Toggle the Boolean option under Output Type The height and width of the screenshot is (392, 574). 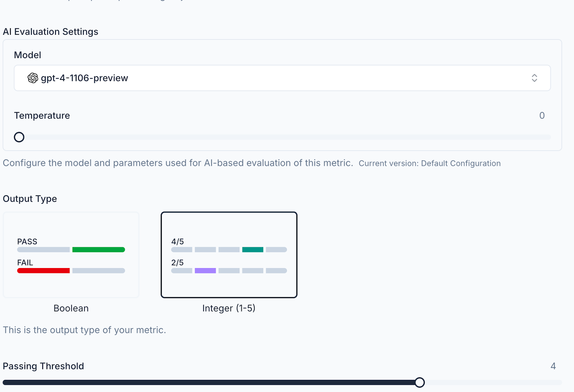click(71, 254)
